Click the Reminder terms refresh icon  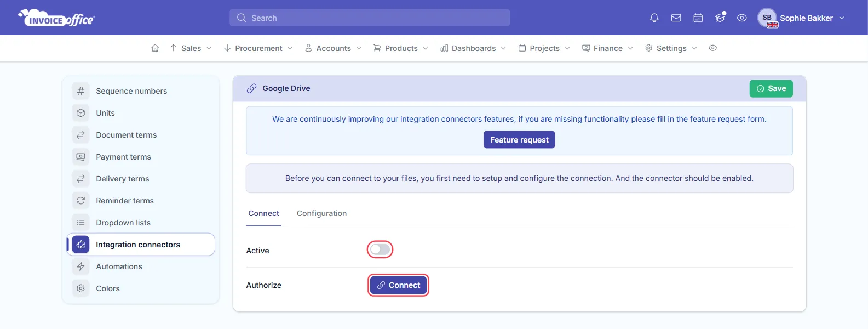[x=81, y=201]
